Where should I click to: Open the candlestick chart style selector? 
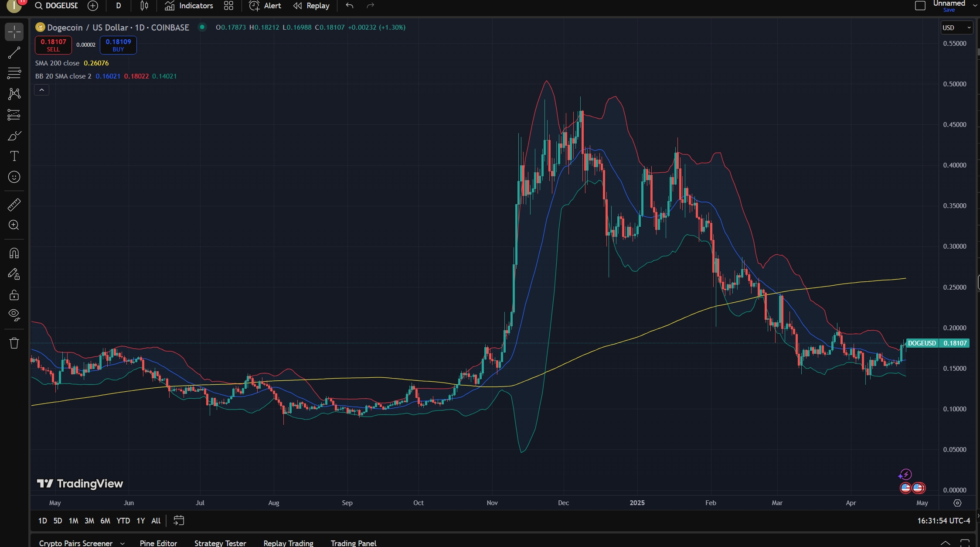(x=144, y=6)
